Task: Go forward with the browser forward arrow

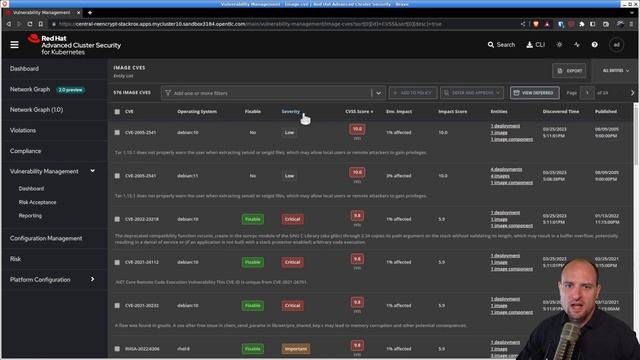Action: click(19, 24)
